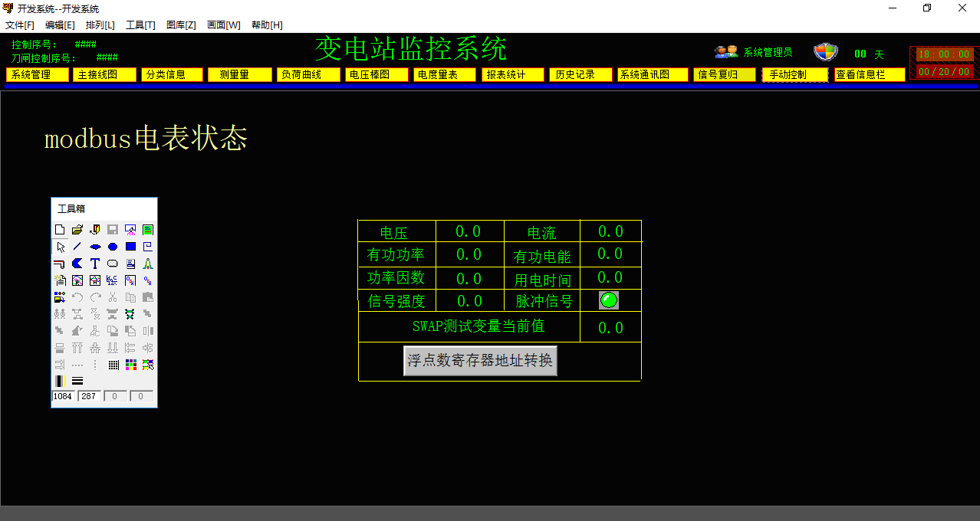This screenshot has height=521, width=980.
Task: Click the toolbox field showing 1084
Action: [x=63, y=396]
